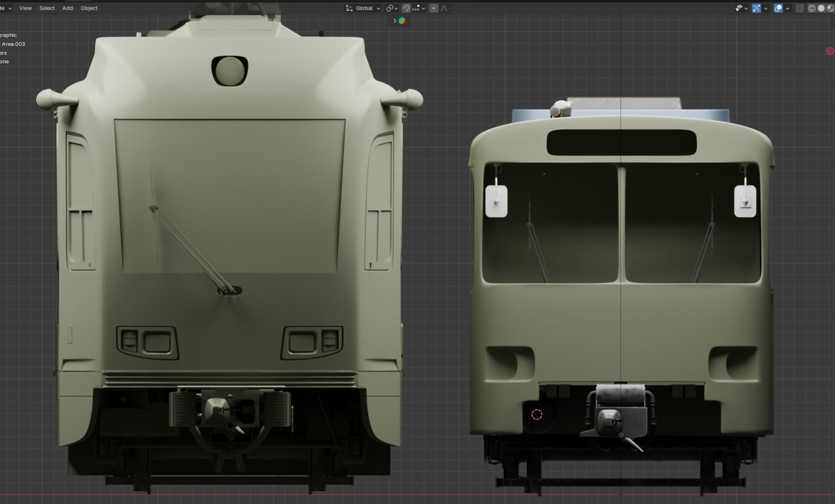Click the red X axis gizmo circle
Viewport: 835px width, 504px height.
[830, 51]
